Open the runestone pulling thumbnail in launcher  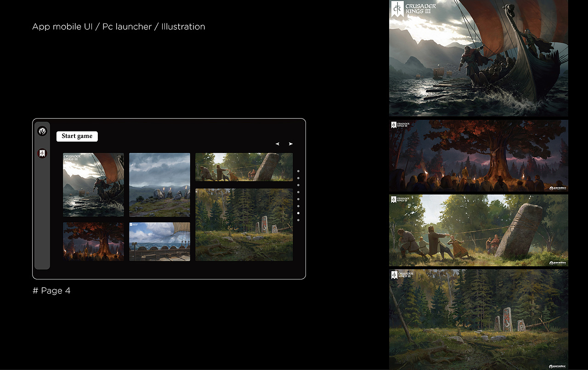pyautogui.click(x=244, y=167)
